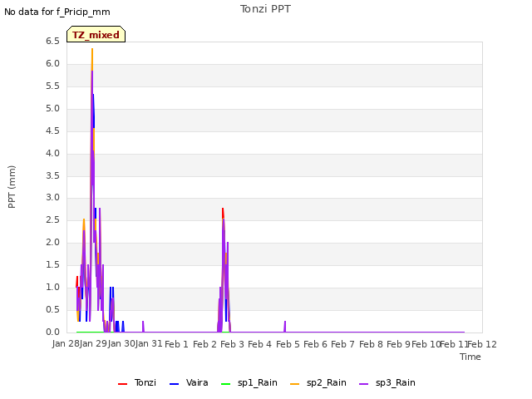Toggle the Vaira legend entry
This screenshot has height=399, width=532.
189,382
